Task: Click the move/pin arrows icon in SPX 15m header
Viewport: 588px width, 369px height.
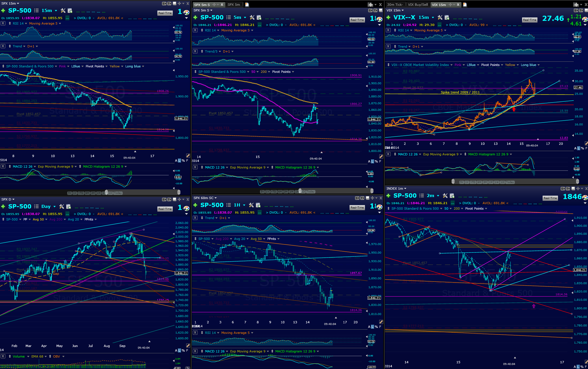Action: click(x=179, y=4)
